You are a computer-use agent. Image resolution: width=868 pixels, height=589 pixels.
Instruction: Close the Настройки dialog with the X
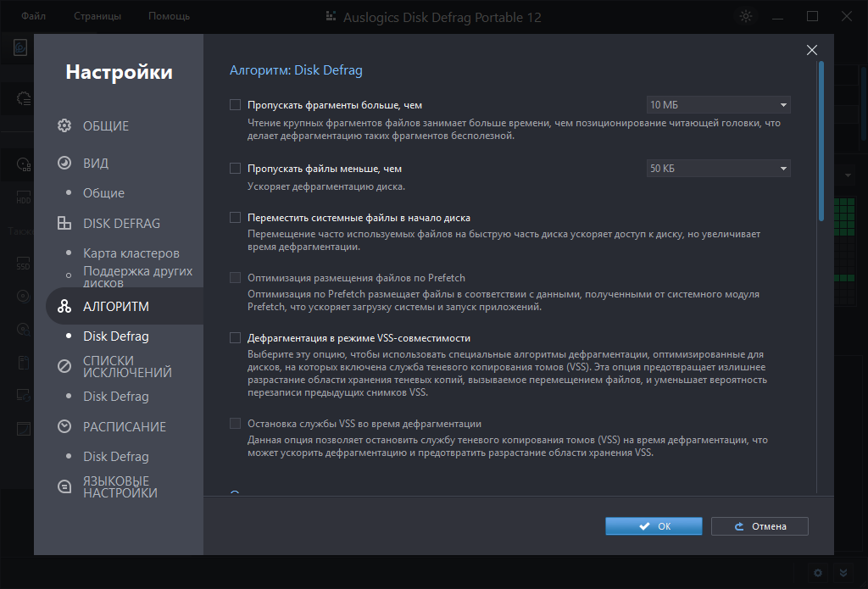point(812,50)
